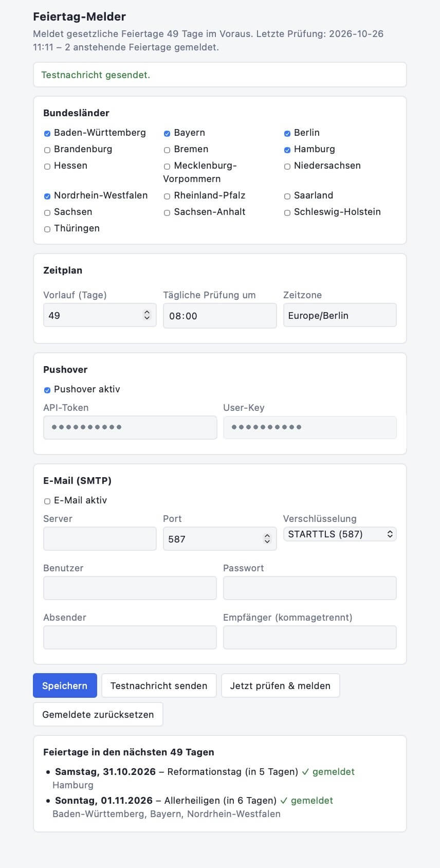Click the Zeitplan section heading

click(63, 270)
